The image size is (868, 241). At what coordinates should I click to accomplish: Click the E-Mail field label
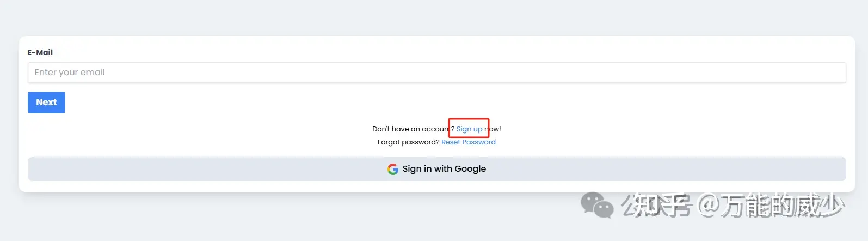pos(40,52)
